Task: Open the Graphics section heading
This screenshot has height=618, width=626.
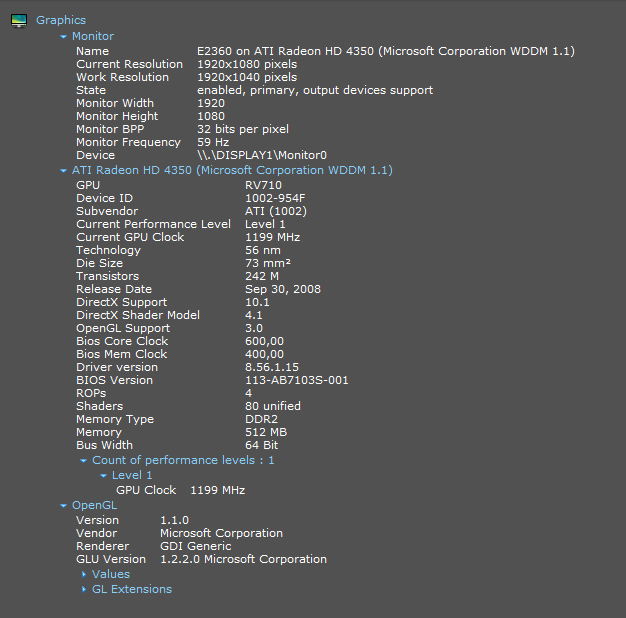Action: point(61,20)
